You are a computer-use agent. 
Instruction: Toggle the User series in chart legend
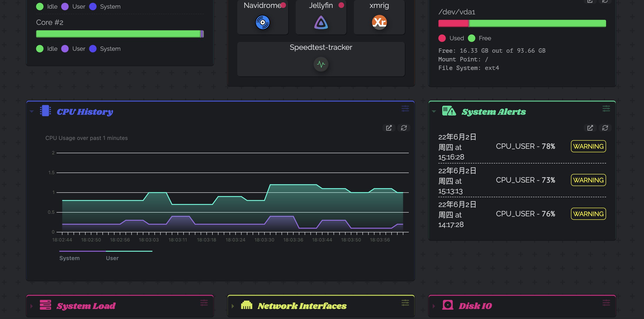[x=112, y=258]
